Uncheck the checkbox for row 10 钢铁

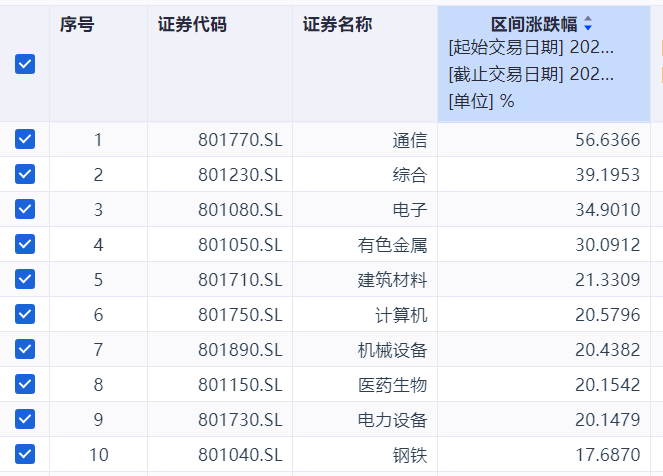coord(25,454)
